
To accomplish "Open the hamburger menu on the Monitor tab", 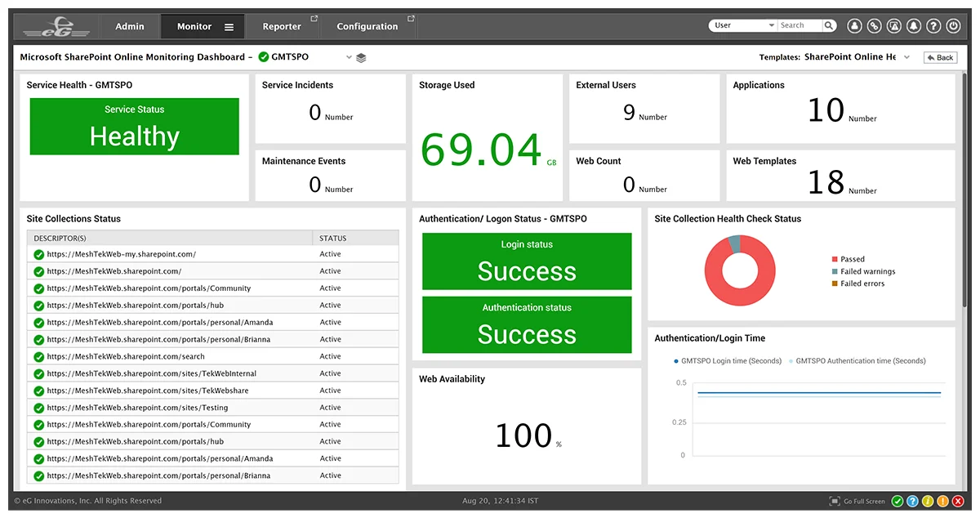I will click(229, 27).
